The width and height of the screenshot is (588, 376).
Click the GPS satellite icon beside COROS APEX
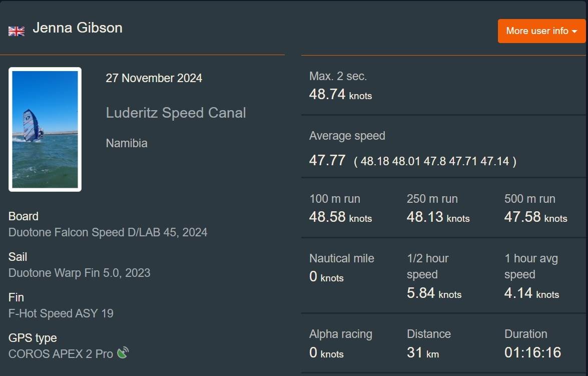123,353
